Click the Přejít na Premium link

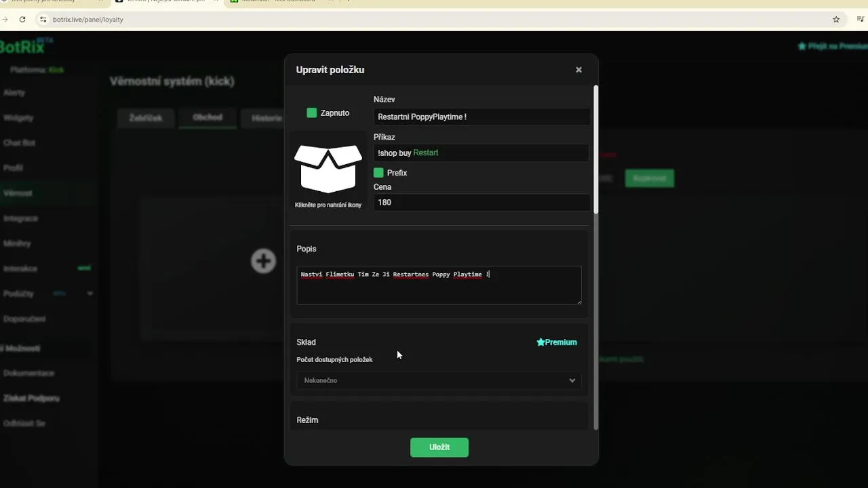[x=833, y=46]
